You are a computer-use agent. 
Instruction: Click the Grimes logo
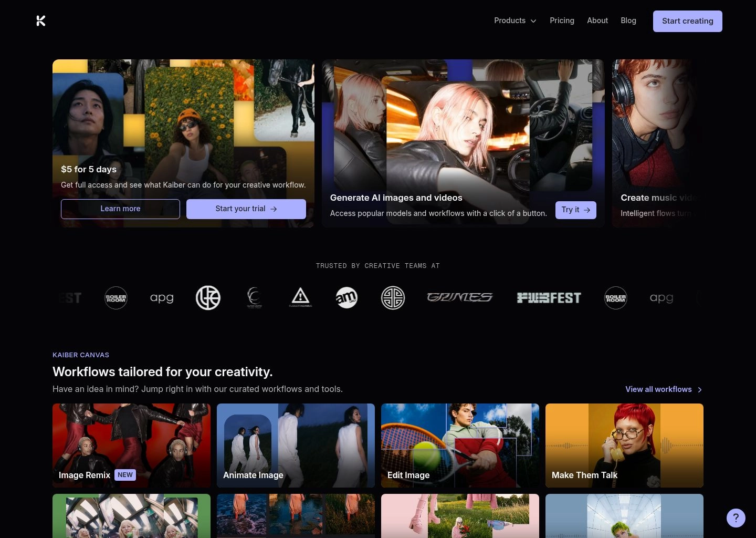[x=460, y=298]
